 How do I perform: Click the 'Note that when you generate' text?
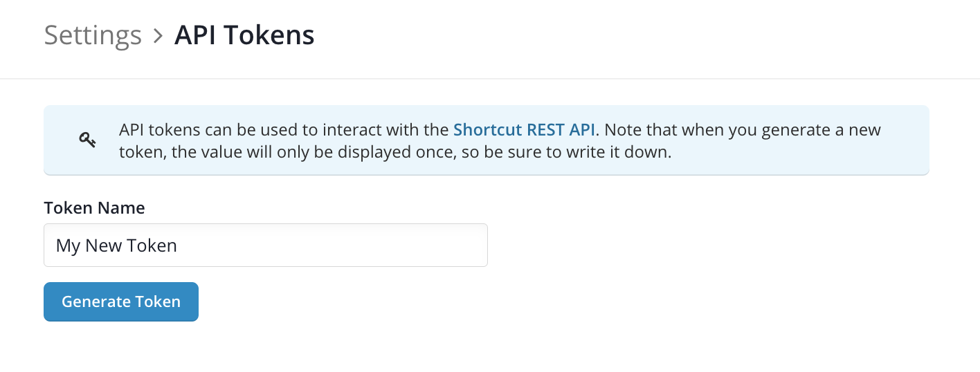728,129
